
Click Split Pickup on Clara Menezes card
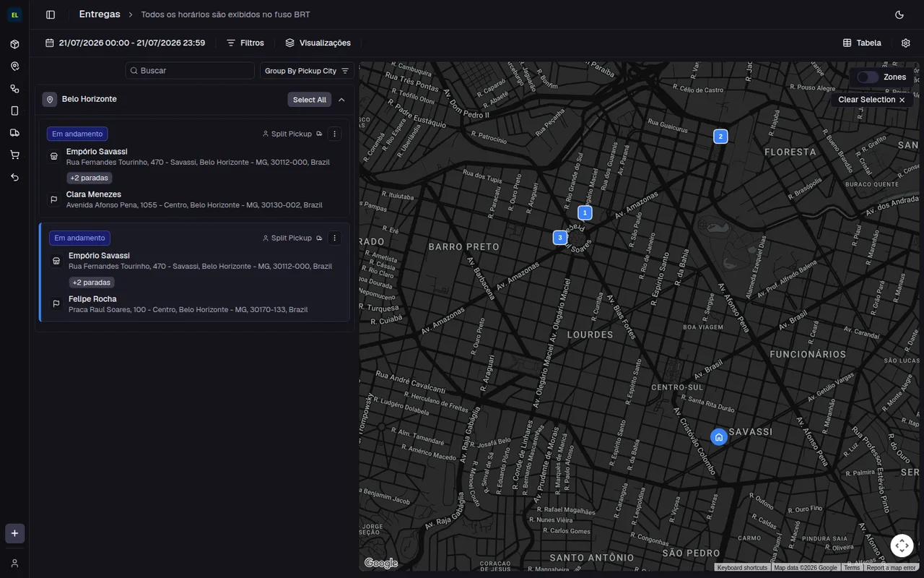pyautogui.click(x=292, y=134)
